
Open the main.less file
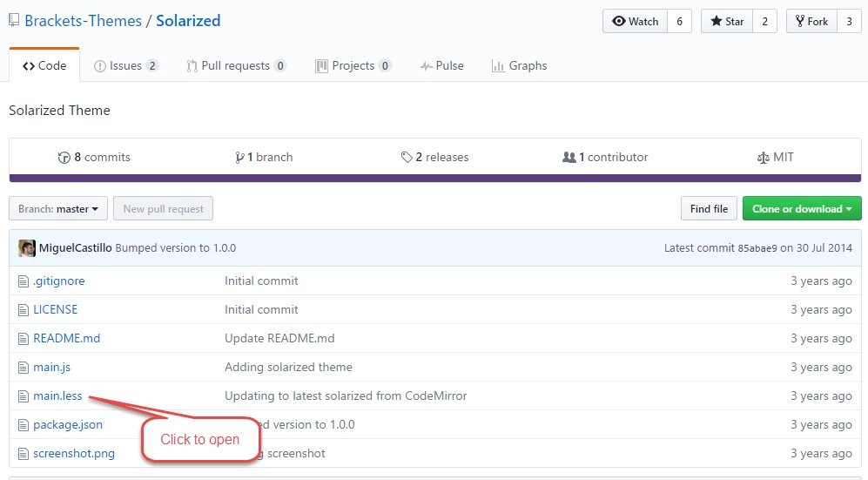[x=57, y=395]
